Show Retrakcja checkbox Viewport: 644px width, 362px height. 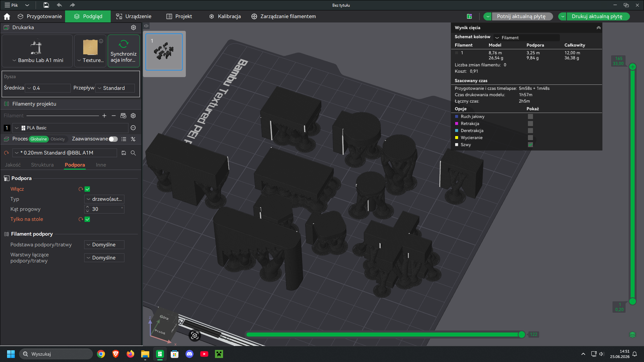[530, 124]
